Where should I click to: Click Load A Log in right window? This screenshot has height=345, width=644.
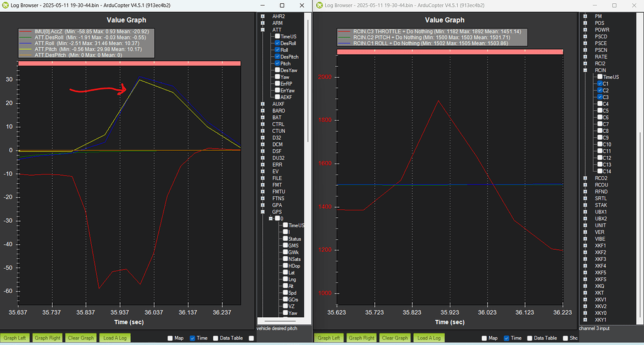[x=429, y=338]
